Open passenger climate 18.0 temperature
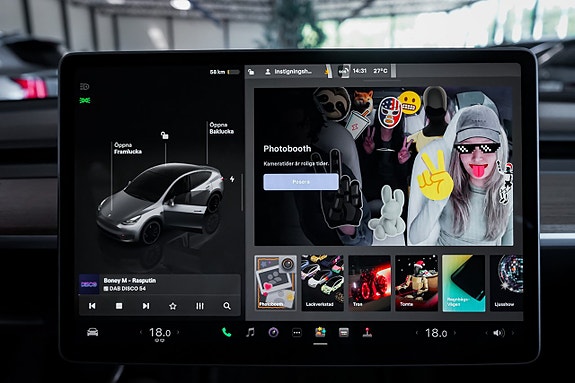 tap(436, 333)
